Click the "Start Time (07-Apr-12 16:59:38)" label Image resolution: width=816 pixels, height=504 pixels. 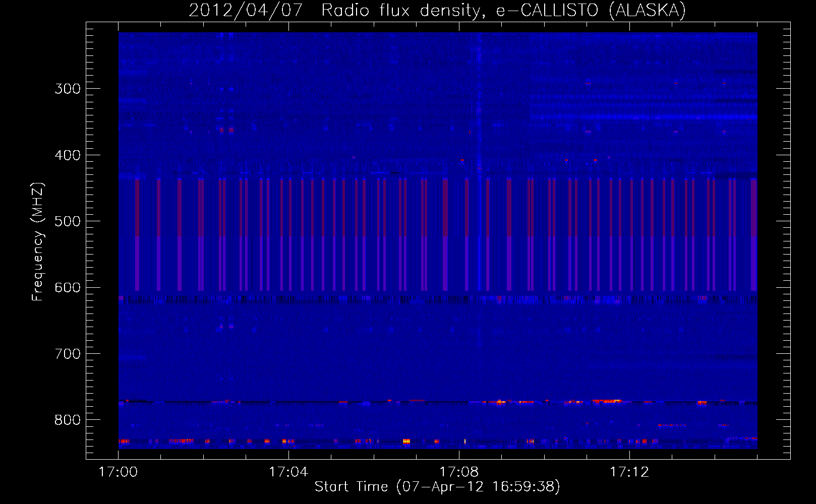click(x=437, y=487)
